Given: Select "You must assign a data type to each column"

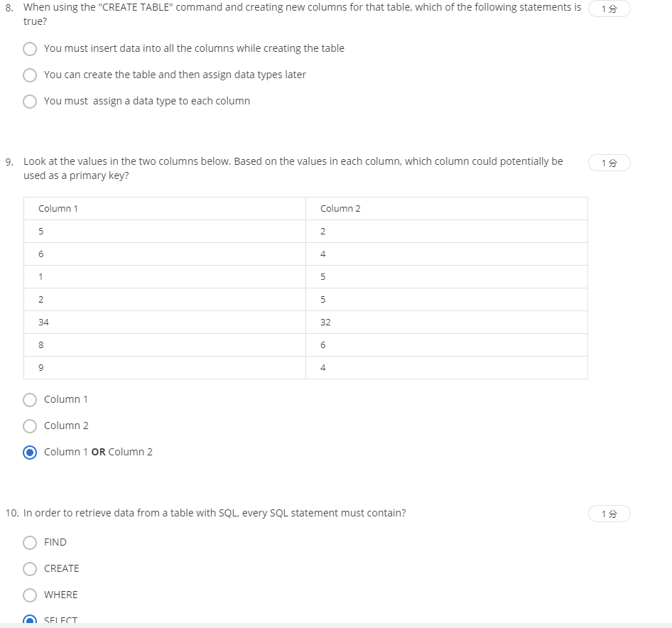Looking at the screenshot, I should (30, 101).
